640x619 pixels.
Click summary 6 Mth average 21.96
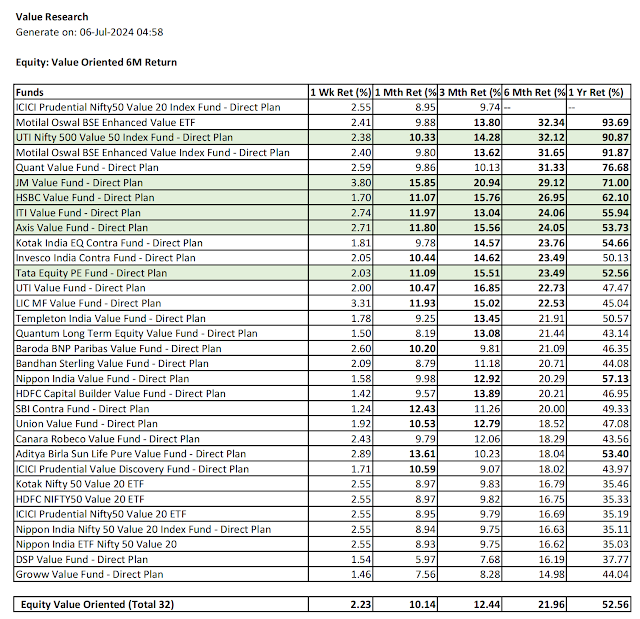point(551,604)
